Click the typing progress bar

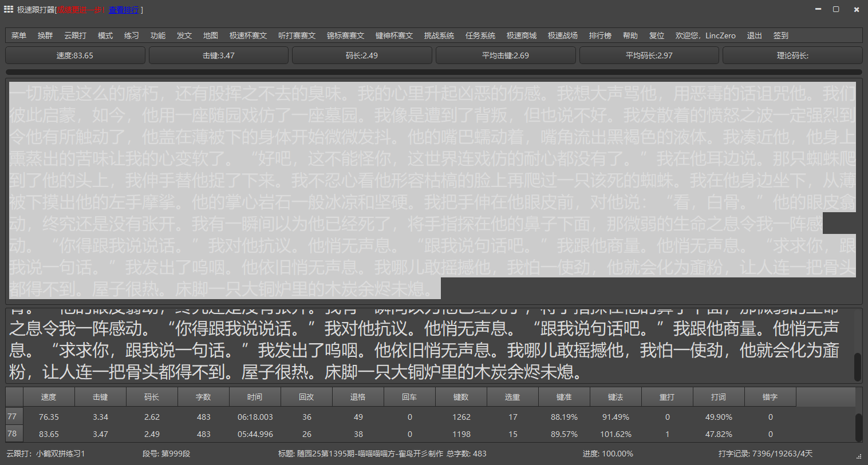(433, 72)
